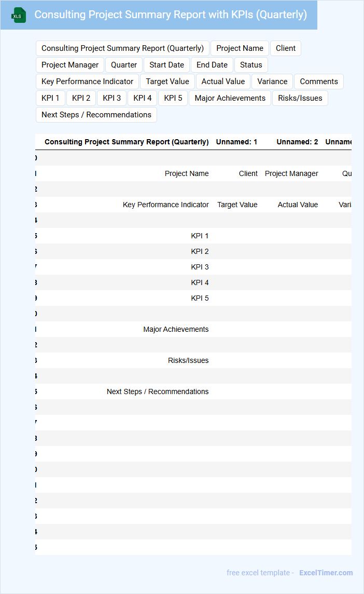This screenshot has height=594, width=364.
Task: Click the Client tag button
Action: 286,48
